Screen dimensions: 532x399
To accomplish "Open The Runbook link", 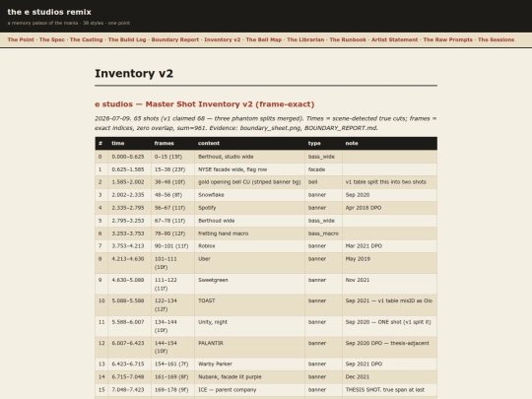I will [348, 39].
